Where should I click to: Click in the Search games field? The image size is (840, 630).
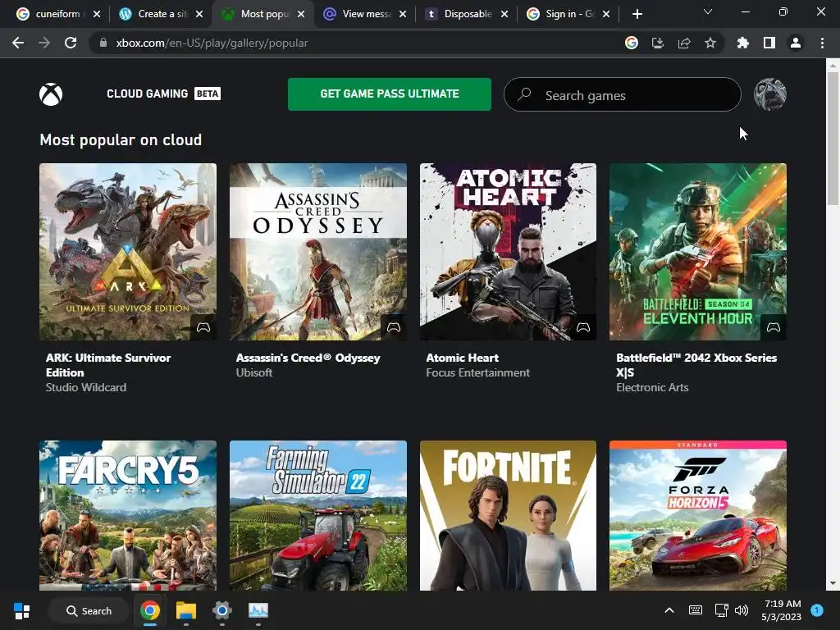coord(623,95)
